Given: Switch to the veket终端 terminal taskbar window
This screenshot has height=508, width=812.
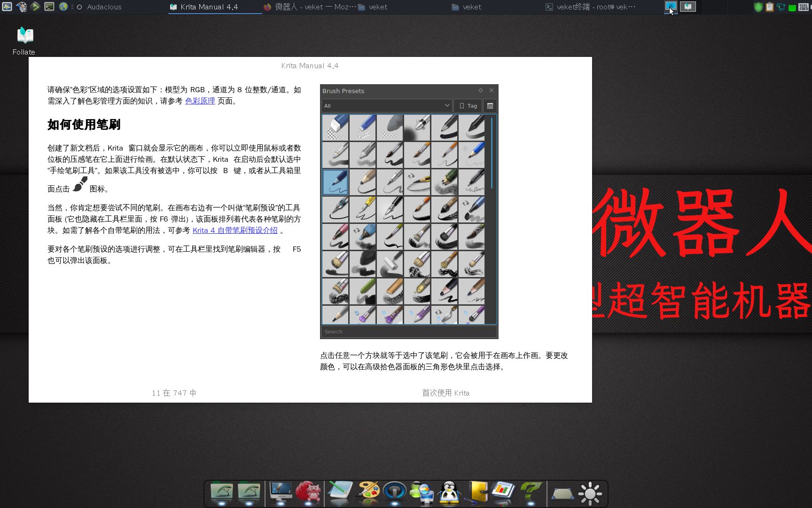Looking at the screenshot, I should [590, 7].
